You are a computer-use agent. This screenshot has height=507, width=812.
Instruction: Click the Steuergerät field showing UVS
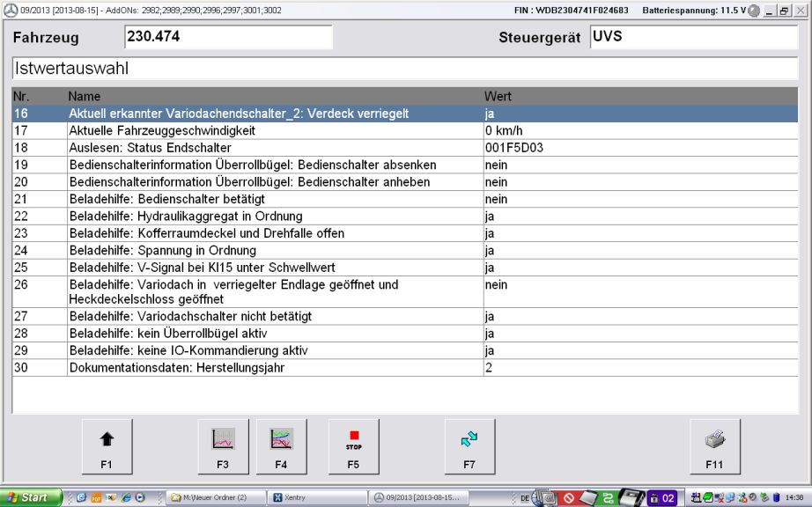coord(694,37)
